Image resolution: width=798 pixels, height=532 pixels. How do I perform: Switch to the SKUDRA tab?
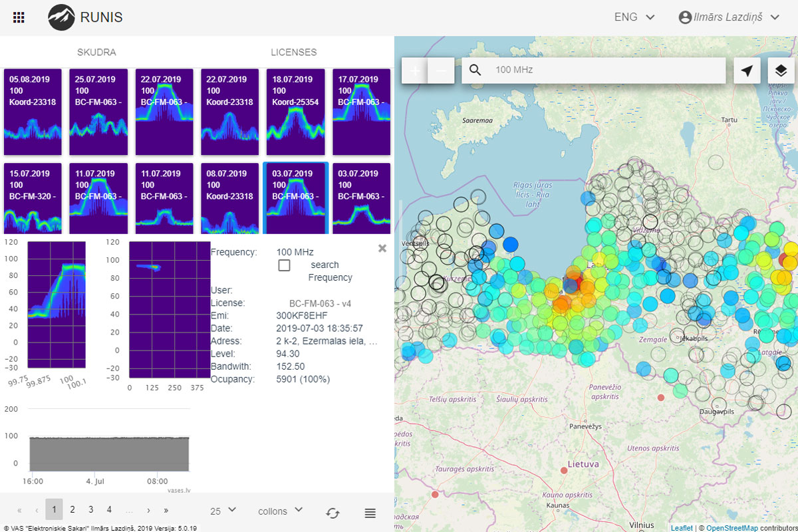coord(96,52)
